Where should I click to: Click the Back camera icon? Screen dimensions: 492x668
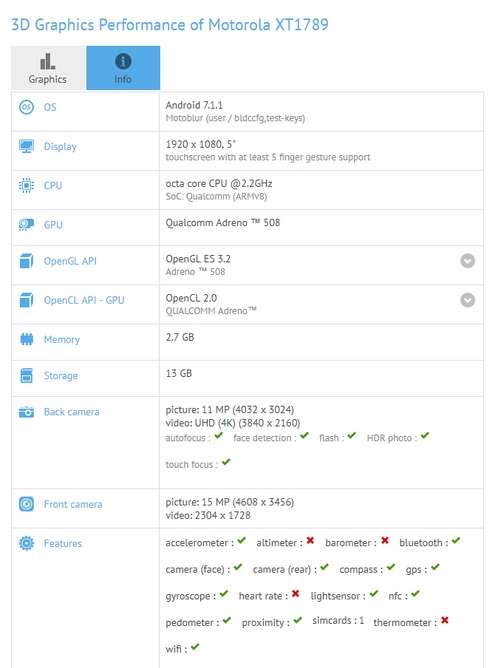point(26,412)
